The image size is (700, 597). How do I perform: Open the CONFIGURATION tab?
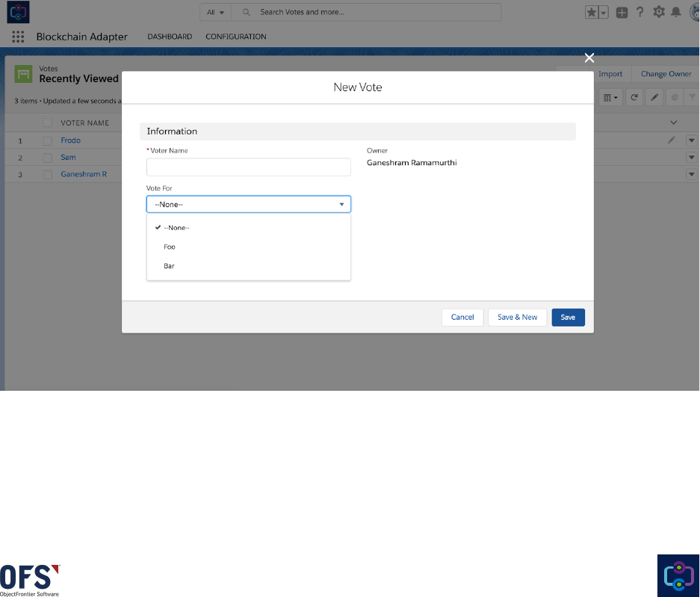tap(236, 37)
